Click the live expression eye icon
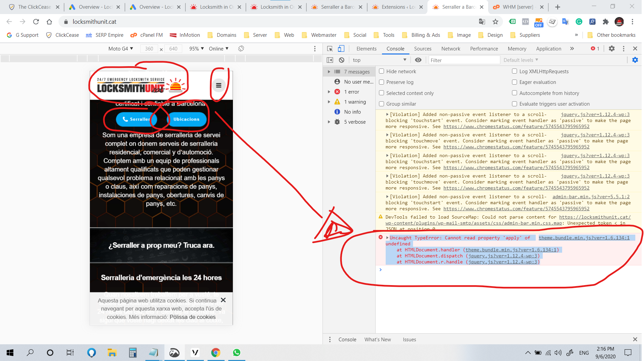This screenshot has width=644, height=361. pyautogui.click(x=418, y=60)
